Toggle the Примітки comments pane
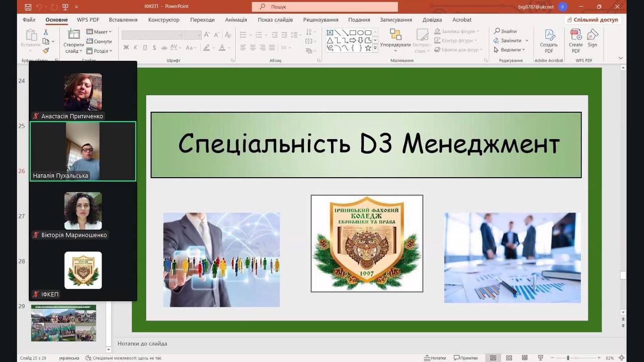Image resolution: width=644 pixels, height=362 pixels. 465,358
